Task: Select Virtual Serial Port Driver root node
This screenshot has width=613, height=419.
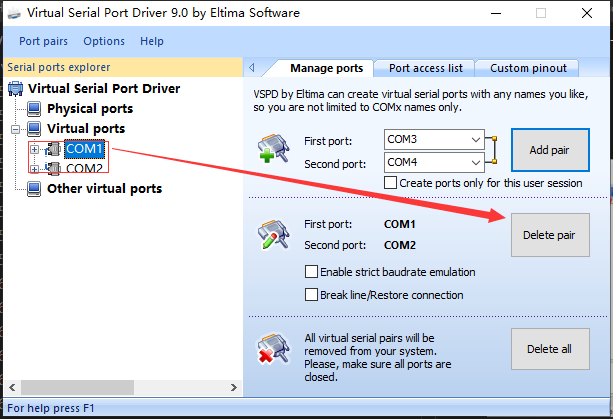Action: [x=104, y=89]
